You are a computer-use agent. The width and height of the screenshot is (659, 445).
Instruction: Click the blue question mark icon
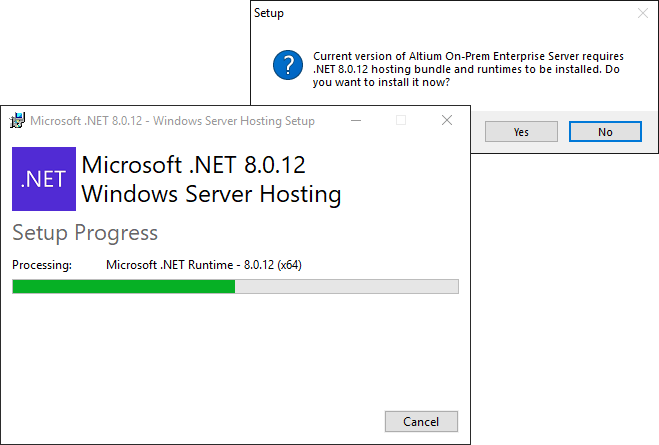pos(288,65)
